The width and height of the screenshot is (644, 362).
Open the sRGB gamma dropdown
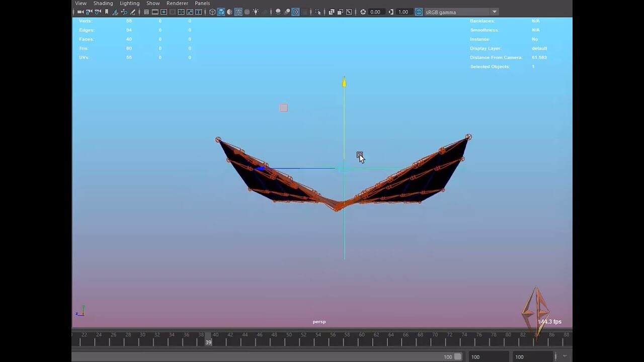495,12
